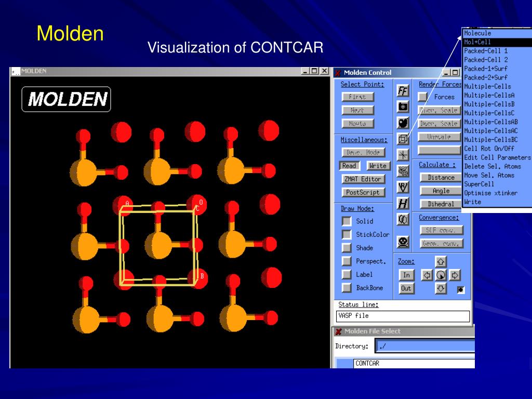The height and width of the screenshot is (399, 532).
Task: Click the skull and crossbones exit icon
Action: pyautogui.click(x=403, y=242)
